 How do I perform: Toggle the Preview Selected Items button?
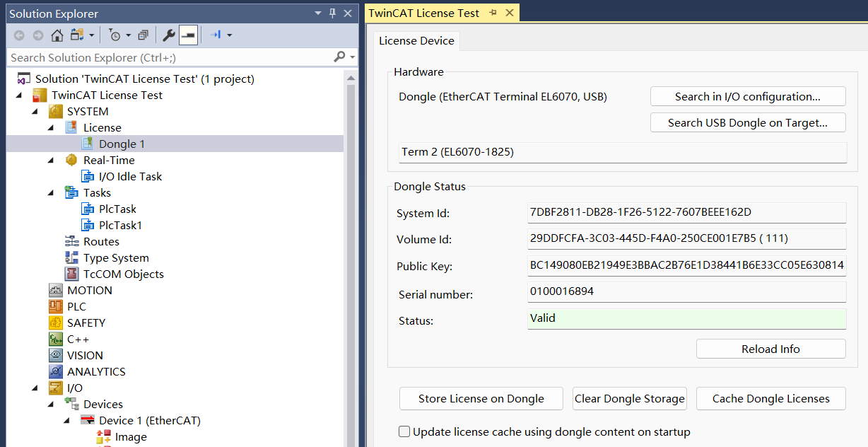pos(188,35)
